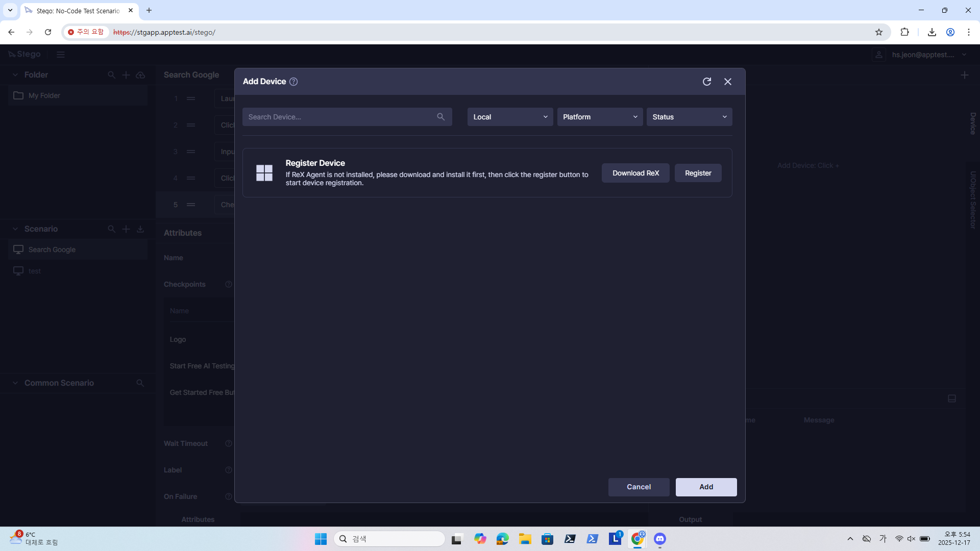Screen dimensions: 980x551
Task: Click the import scenario download icon
Action: click(140, 229)
